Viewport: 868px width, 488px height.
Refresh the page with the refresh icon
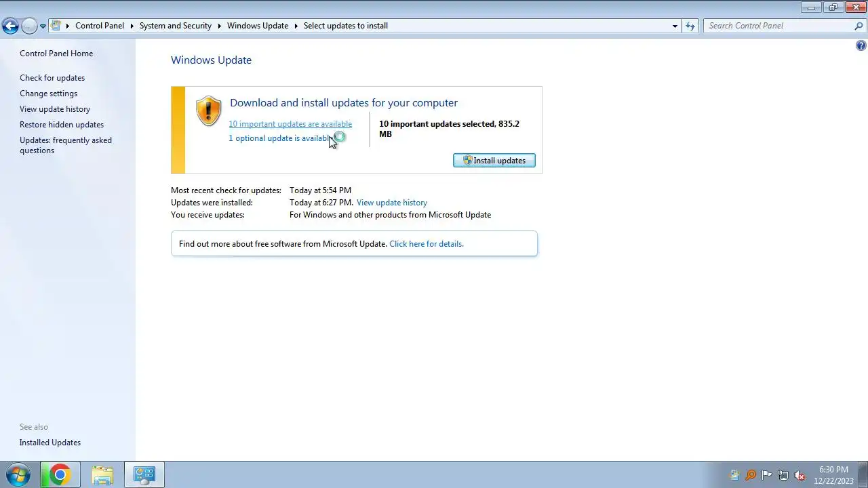pos(690,26)
